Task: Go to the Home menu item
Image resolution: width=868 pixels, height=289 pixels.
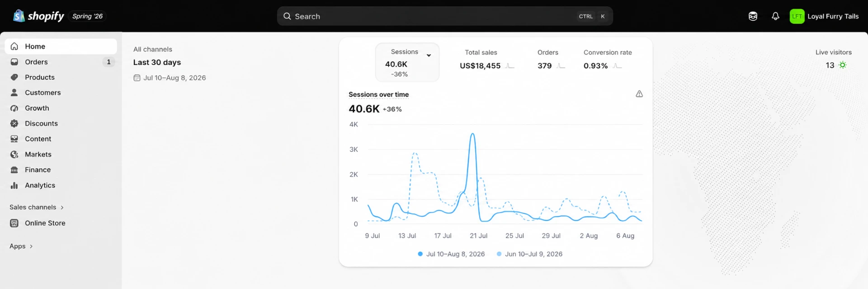Action: click(61, 47)
